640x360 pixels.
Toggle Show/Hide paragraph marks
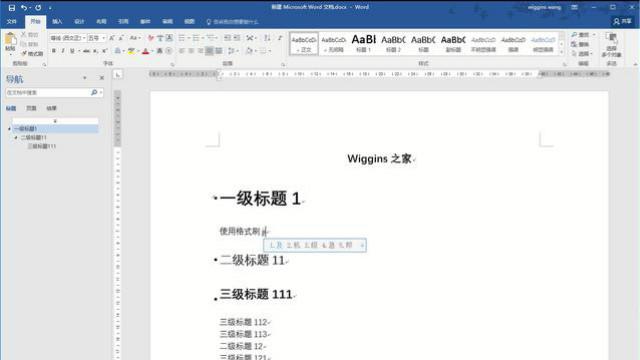[x=280, y=38]
